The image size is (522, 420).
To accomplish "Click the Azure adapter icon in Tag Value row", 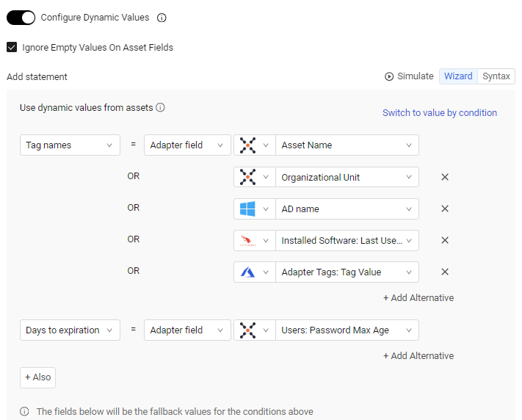I will click(x=247, y=272).
